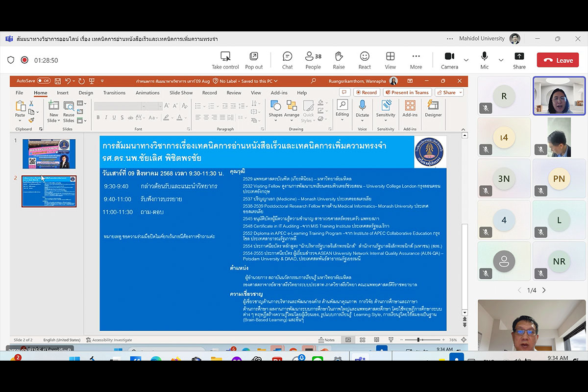The height and width of the screenshot is (392, 588).
Task: Expand camera options dropdown arrow
Action: pos(466,60)
